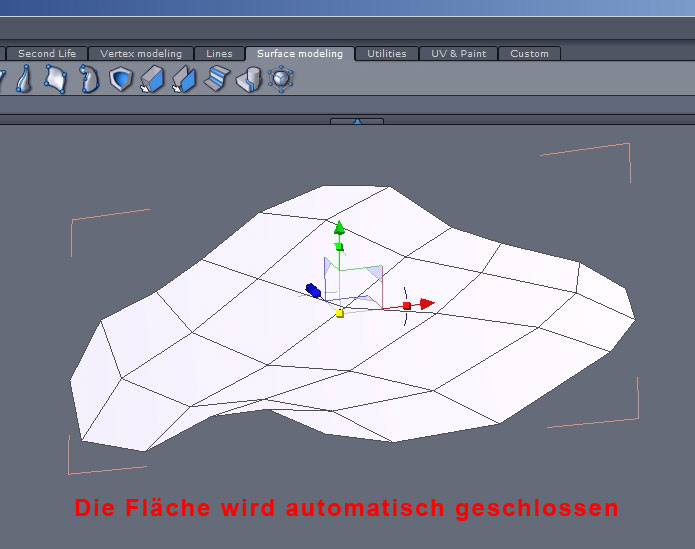Open the Utilities tab

pos(387,54)
